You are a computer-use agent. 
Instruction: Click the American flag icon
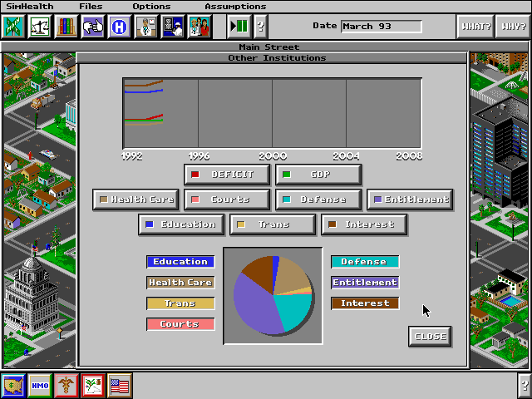120,385
